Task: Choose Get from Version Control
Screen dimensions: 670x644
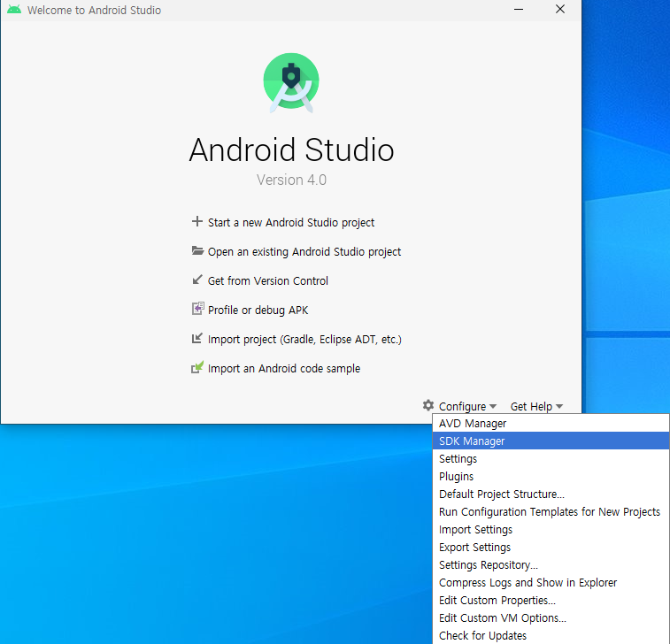Action: [x=268, y=281]
